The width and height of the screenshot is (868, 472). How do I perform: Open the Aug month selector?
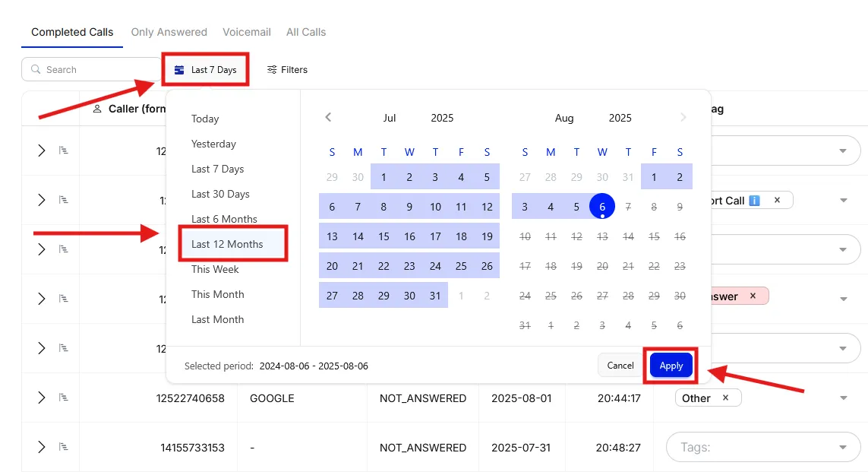coord(564,118)
